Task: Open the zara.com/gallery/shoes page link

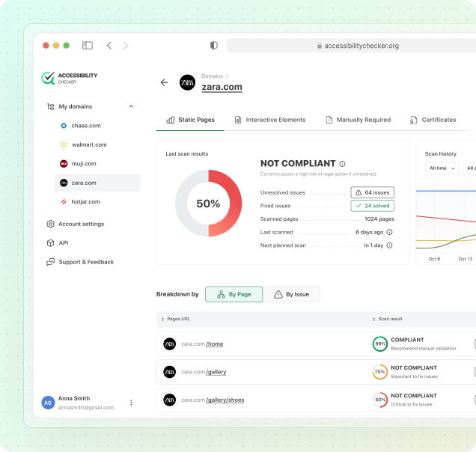Action: pos(213,400)
